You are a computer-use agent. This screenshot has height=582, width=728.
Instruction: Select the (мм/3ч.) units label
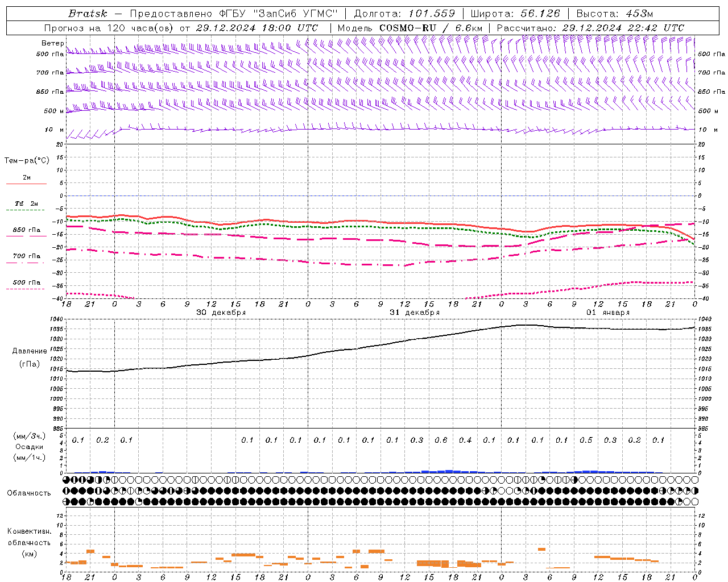30,436
